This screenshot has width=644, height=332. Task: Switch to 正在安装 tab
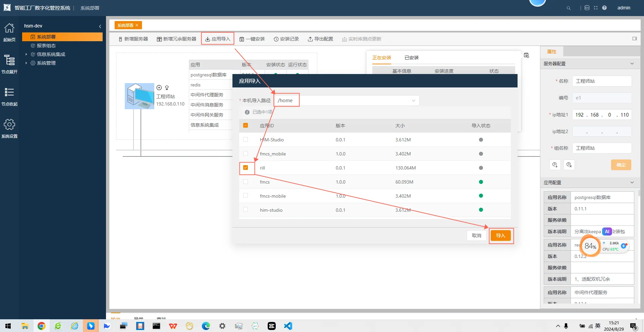(x=382, y=58)
